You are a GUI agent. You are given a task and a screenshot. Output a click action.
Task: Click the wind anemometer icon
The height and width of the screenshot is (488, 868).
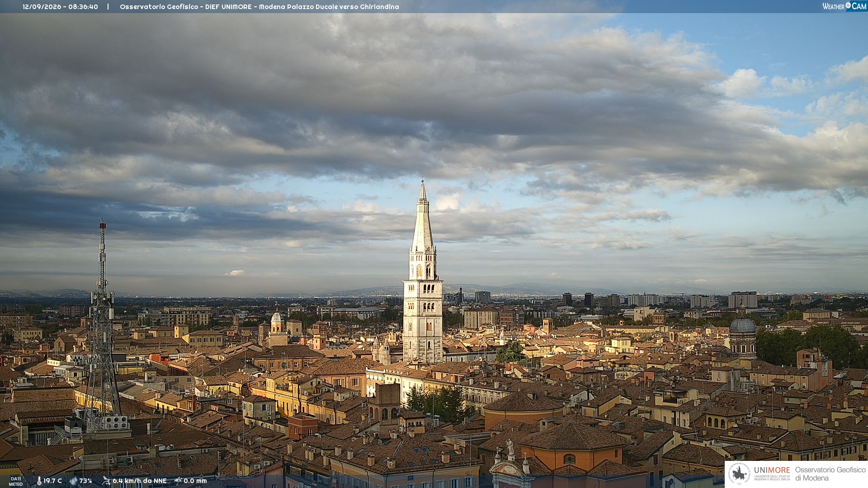pyautogui.click(x=106, y=481)
